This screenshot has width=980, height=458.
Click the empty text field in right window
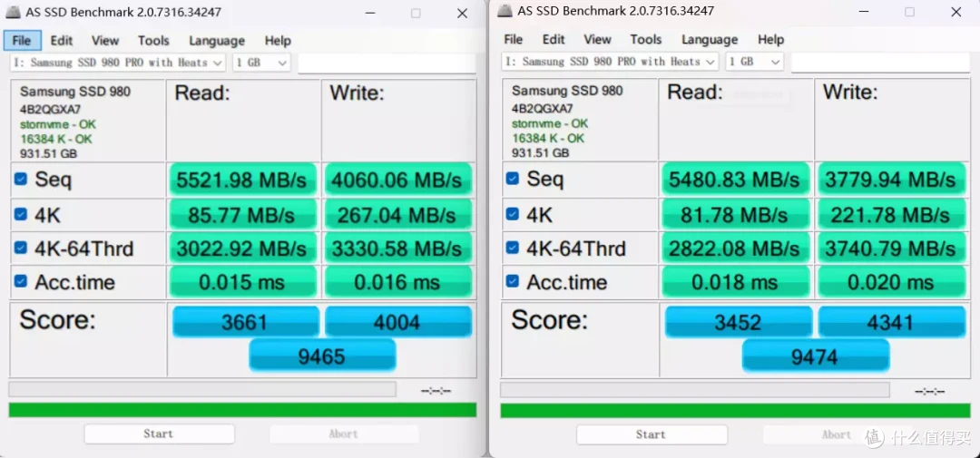880,62
